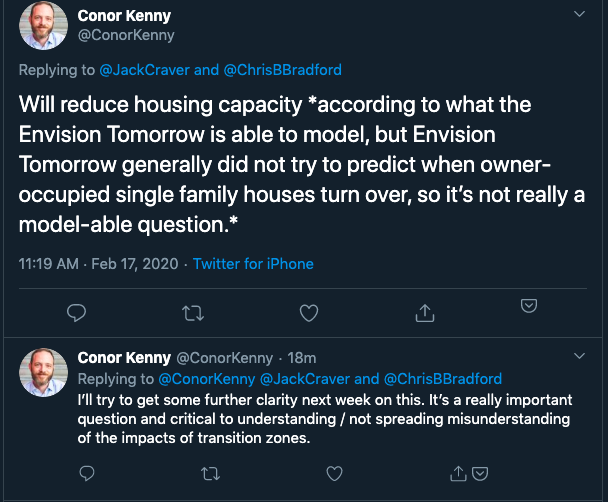This screenshot has height=502, width=608.
Task: Save the follow-up tweet with pocket icon
Action: point(480,473)
